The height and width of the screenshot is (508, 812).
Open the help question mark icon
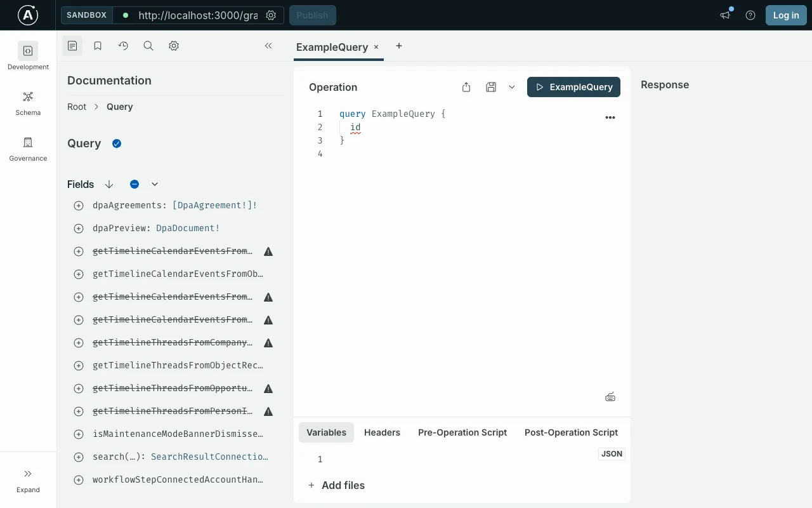pyautogui.click(x=750, y=15)
